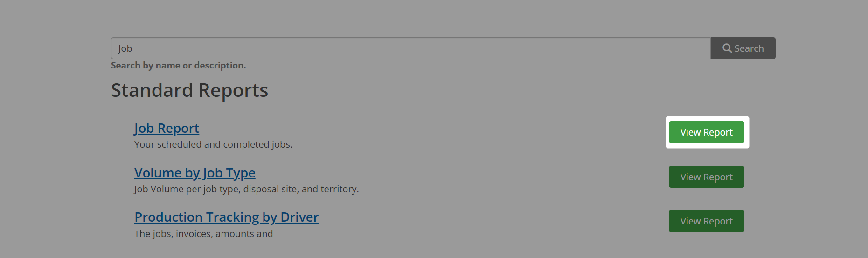Click the magnifying glass search icon

point(727,48)
